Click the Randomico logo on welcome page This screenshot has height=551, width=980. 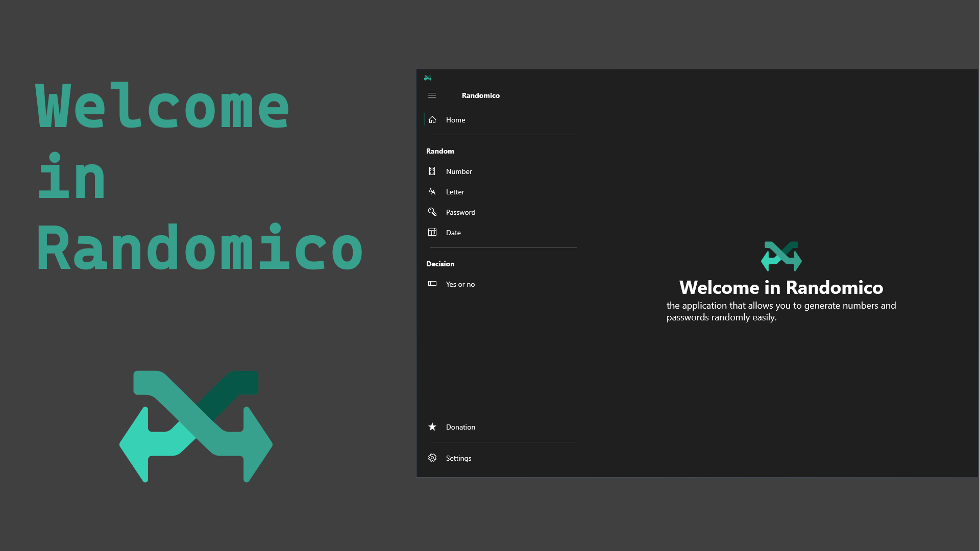point(781,256)
